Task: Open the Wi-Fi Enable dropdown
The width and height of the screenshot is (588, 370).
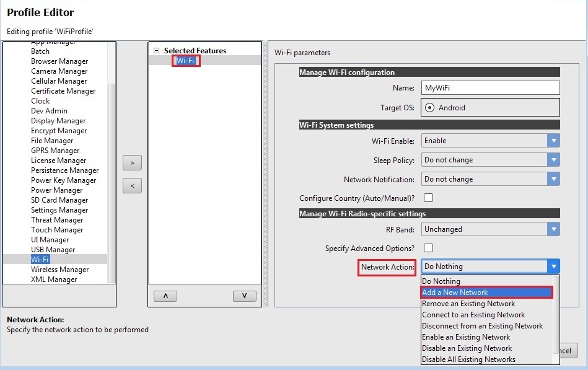Action: click(x=553, y=141)
